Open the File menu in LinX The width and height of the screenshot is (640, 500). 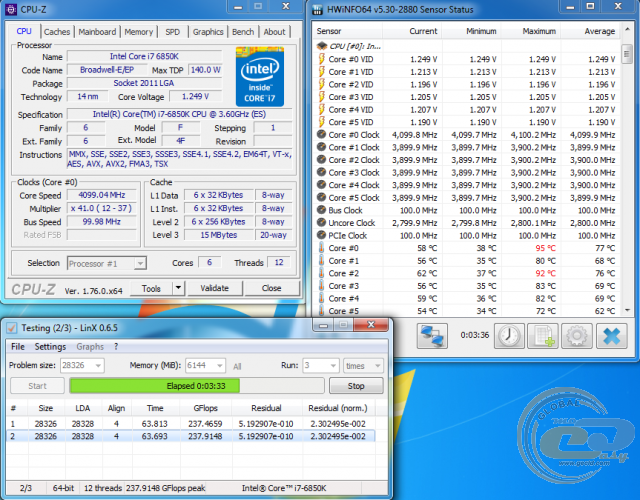click(x=18, y=347)
